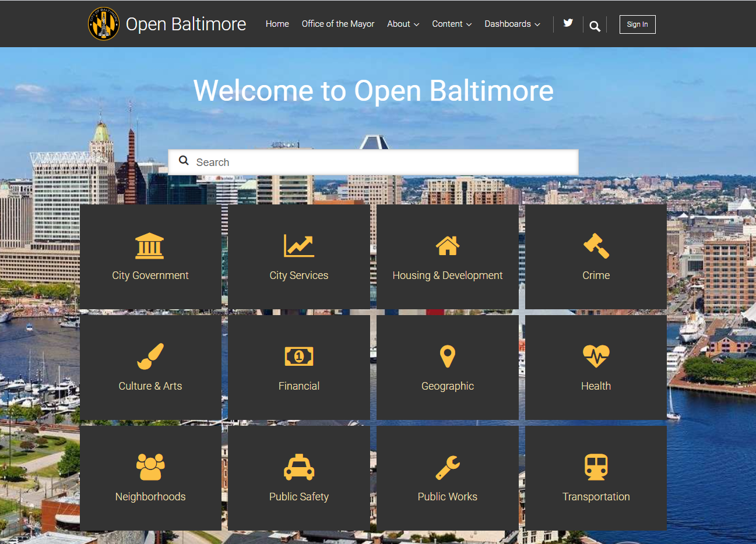
Task: Open Office of the Mayor page
Action: tap(337, 24)
